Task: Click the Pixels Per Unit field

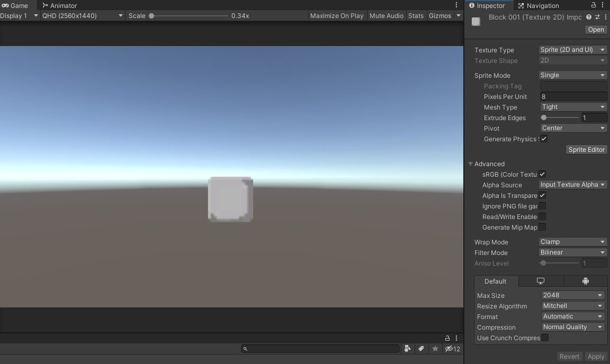Action: coord(573,96)
